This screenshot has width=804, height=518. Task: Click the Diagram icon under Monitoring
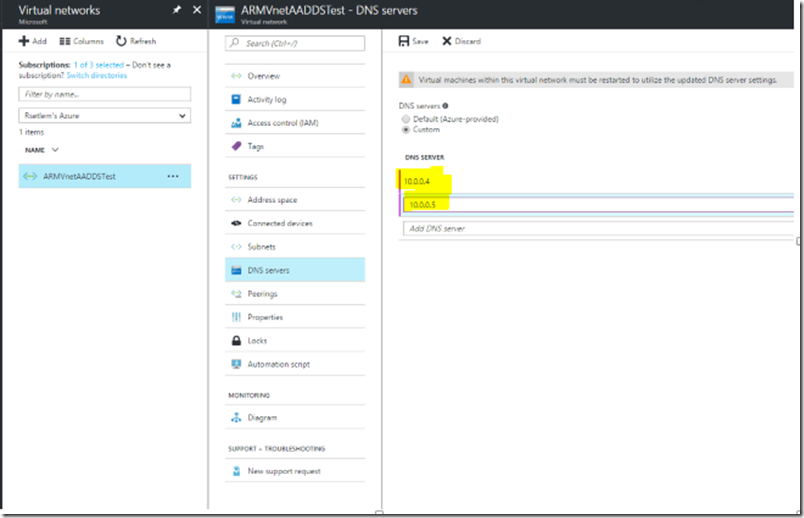pyautogui.click(x=236, y=417)
